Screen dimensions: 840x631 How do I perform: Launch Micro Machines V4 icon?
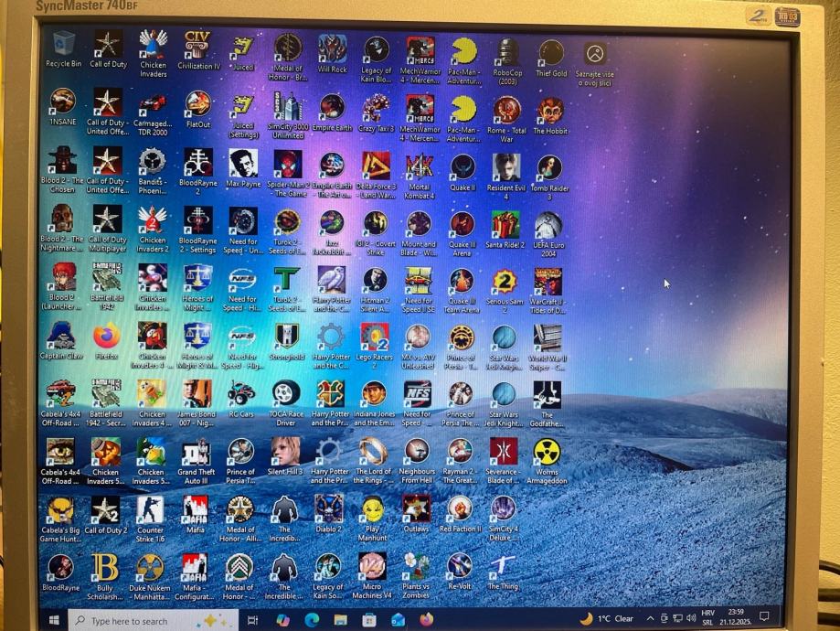click(x=372, y=576)
